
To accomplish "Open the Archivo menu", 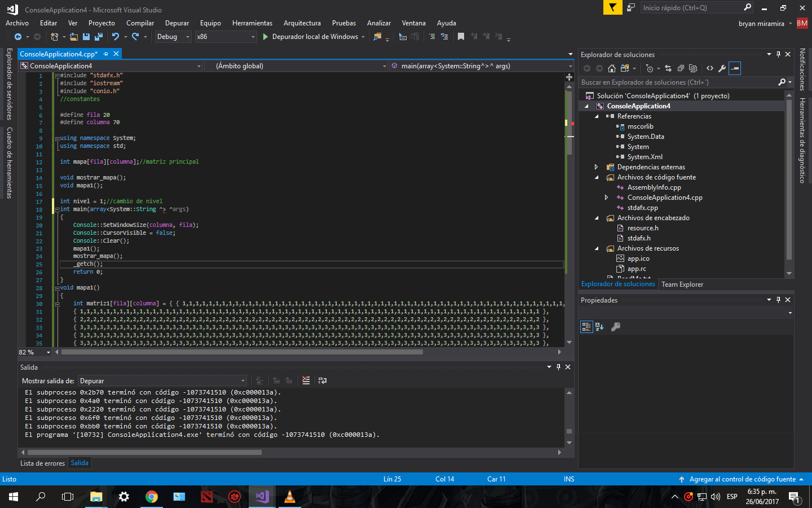I will pyautogui.click(x=17, y=23).
